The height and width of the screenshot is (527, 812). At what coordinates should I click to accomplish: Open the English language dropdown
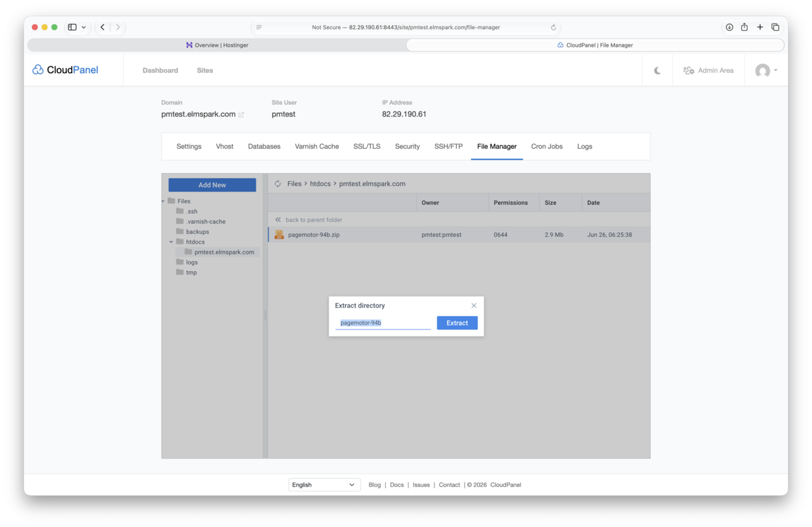[324, 484]
